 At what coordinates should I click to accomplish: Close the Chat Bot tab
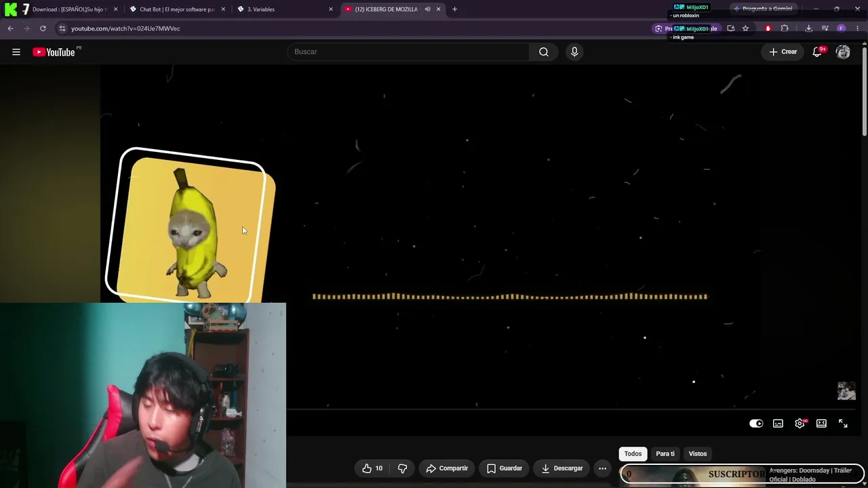point(223,9)
